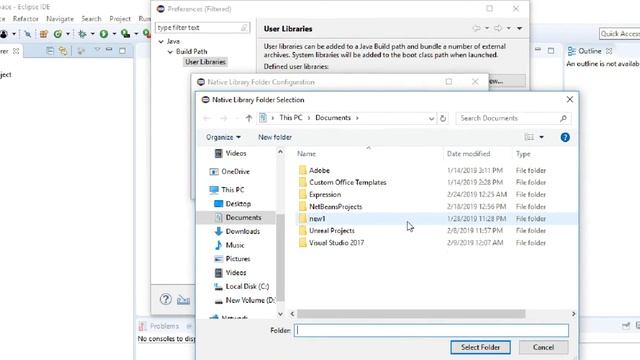Screen dimensions: 640x360
Task: Click the Back navigation arrow
Action: (x=207, y=118)
